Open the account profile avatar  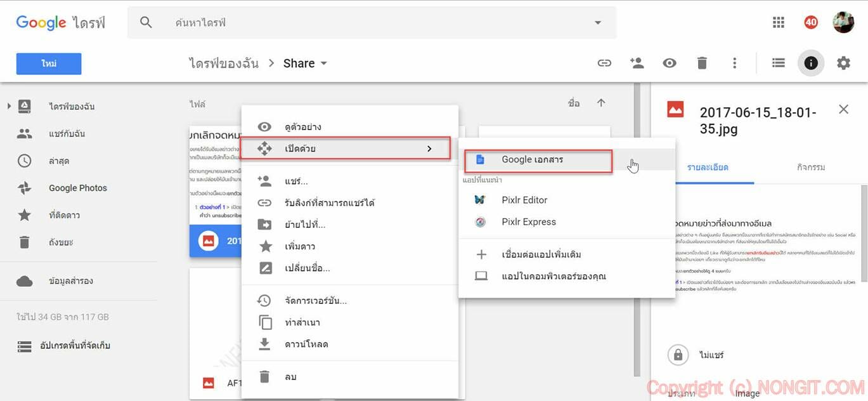pos(843,22)
